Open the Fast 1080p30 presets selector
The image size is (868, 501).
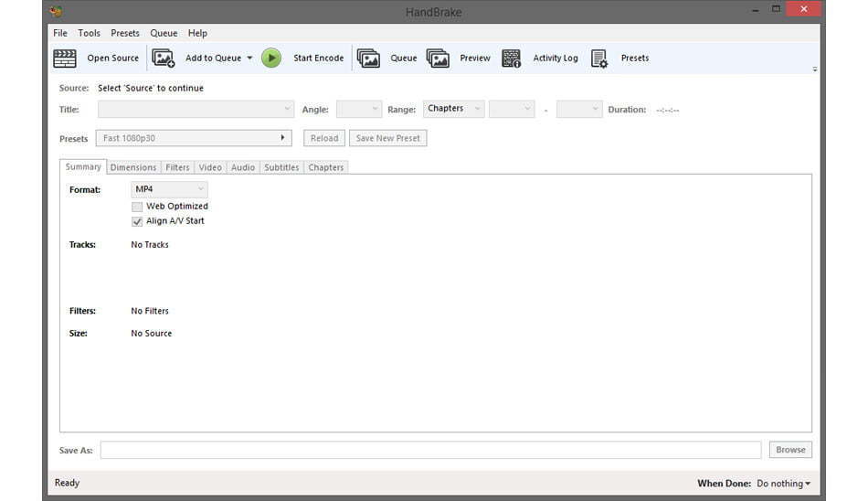pyautogui.click(x=194, y=138)
